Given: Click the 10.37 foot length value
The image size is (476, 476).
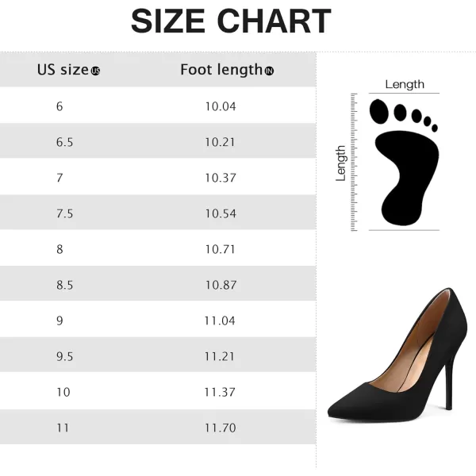Looking at the screenshot, I should tap(221, 178).
